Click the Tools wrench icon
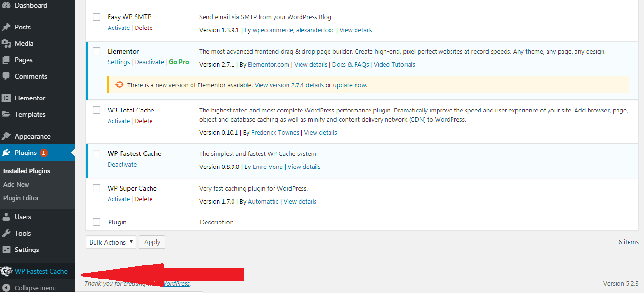The height and width of the screenshot is (293, 644). pyautogui.click(x=6, y=233)
